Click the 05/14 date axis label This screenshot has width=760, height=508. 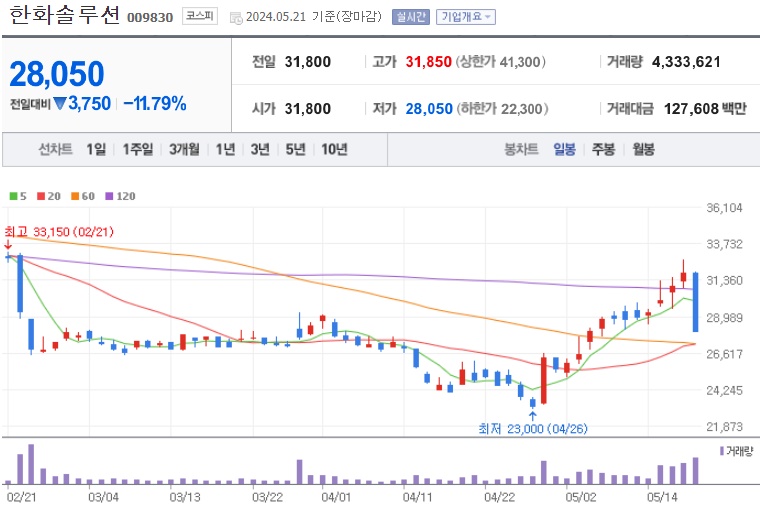coord(662,497)
